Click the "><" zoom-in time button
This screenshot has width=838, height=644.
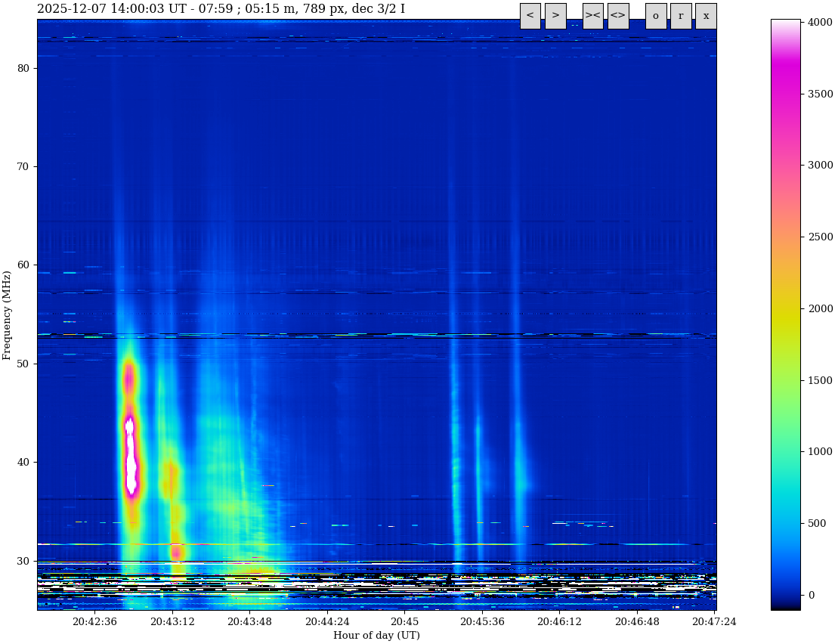(592, 16)
